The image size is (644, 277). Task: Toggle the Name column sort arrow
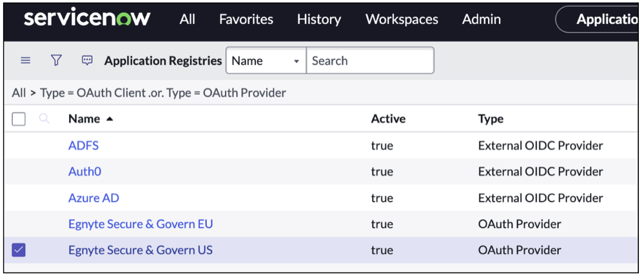point(109,119)
